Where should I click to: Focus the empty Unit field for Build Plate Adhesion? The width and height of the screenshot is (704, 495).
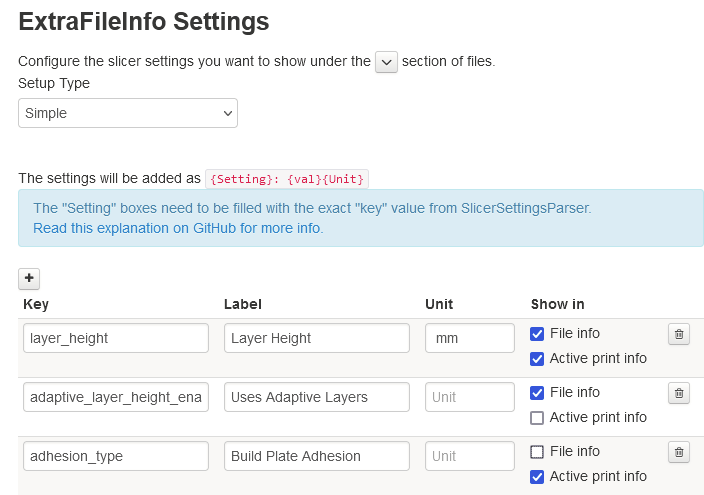point(470,456)
